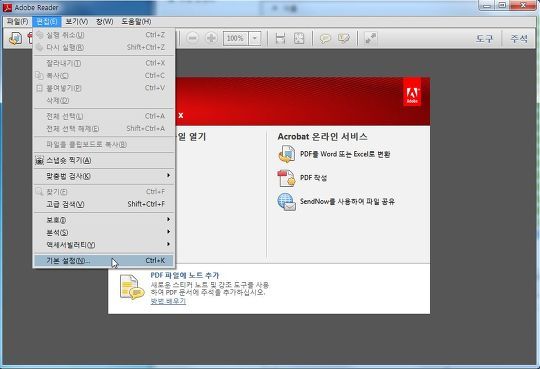Choose 스냅숏 찍기(A) menu entry
The image size is (540, 369).
tap(104, 161)
